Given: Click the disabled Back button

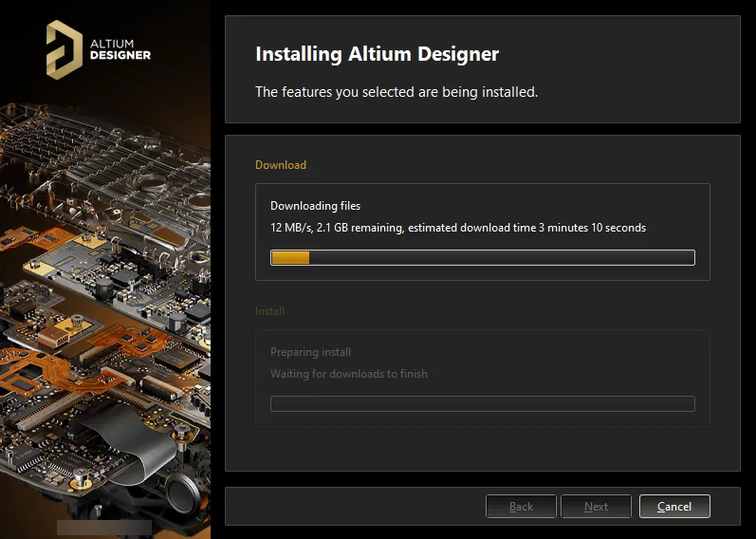Looking at the screenshot, I should [521, 506].
